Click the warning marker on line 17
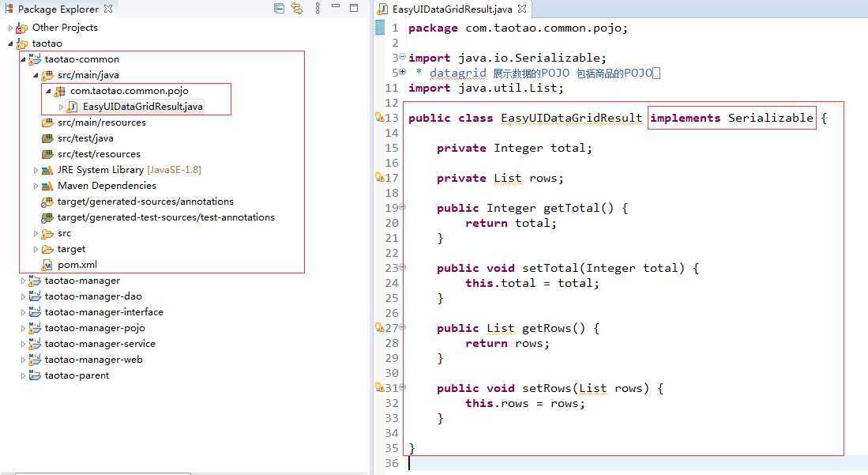This screenshot has width=868, height=475. (x=380, y=178)
